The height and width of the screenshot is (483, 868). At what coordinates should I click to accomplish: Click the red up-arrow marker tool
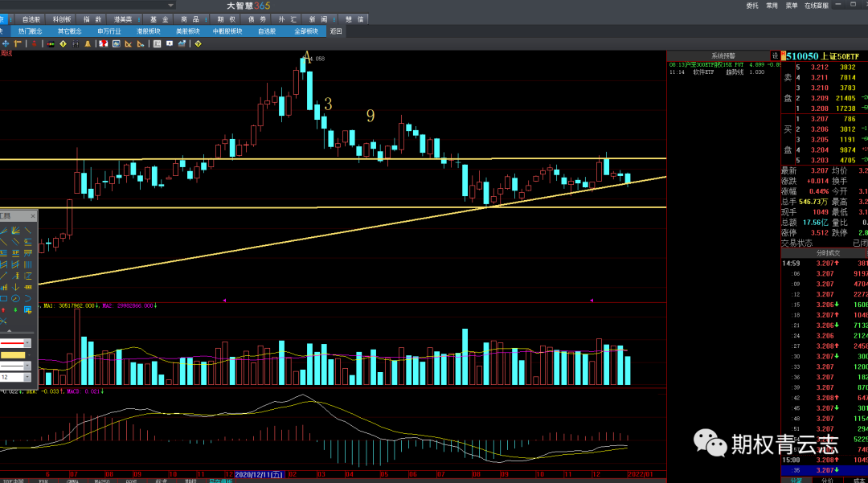(x=4, y=309)
